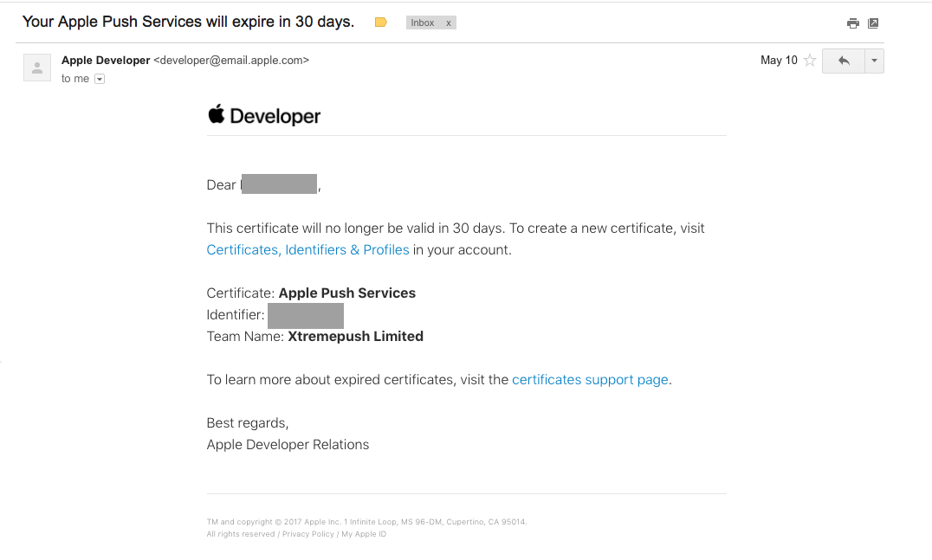
Task: Open the More options dropdown beside Reply
Action: (874, 61)
